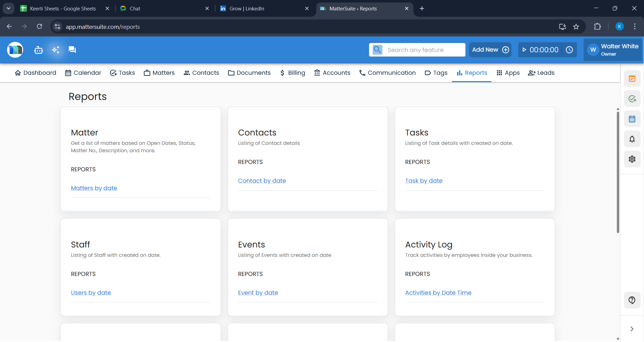Open the orange notes panel icon
The width and height of the screenshot is (644, 342).
pyautogui.click(x=632, y=78)
